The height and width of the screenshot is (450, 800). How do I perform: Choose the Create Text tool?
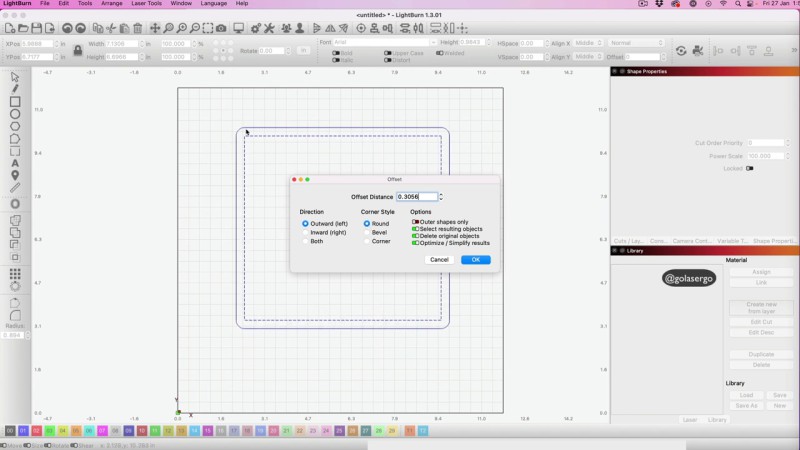[x=15, y=163]
